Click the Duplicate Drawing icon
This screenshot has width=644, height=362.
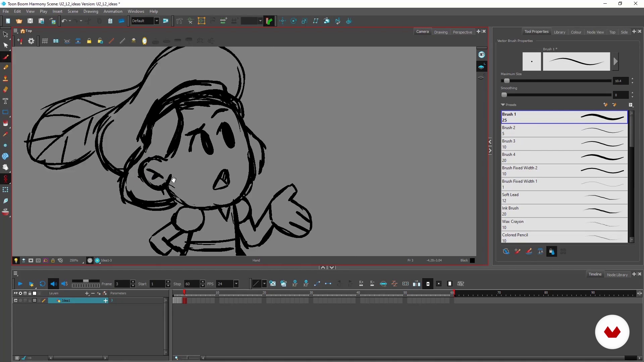pos(284,284)
